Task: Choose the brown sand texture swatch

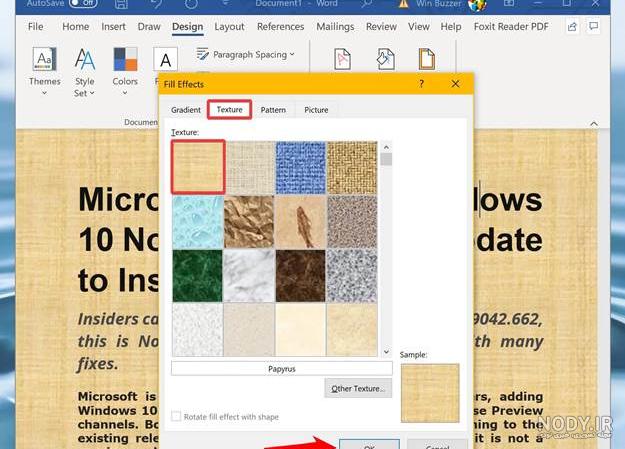Action: coord(352,222)
